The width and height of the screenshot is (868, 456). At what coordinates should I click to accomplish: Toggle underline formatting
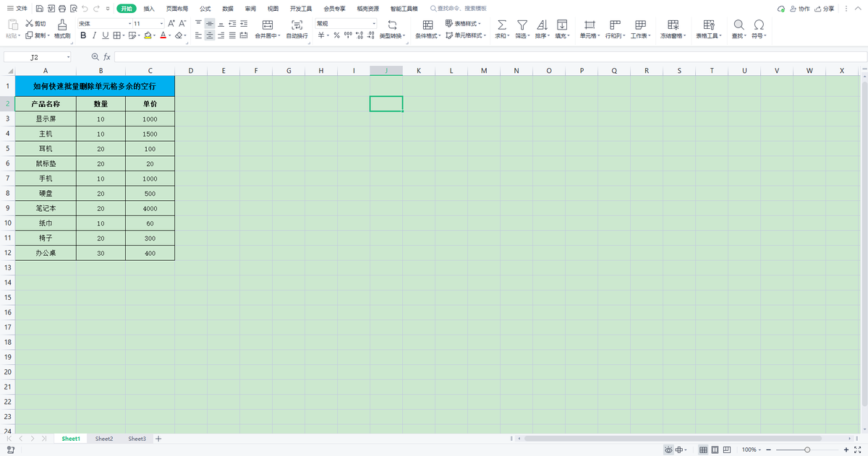(x=105, y=35)
